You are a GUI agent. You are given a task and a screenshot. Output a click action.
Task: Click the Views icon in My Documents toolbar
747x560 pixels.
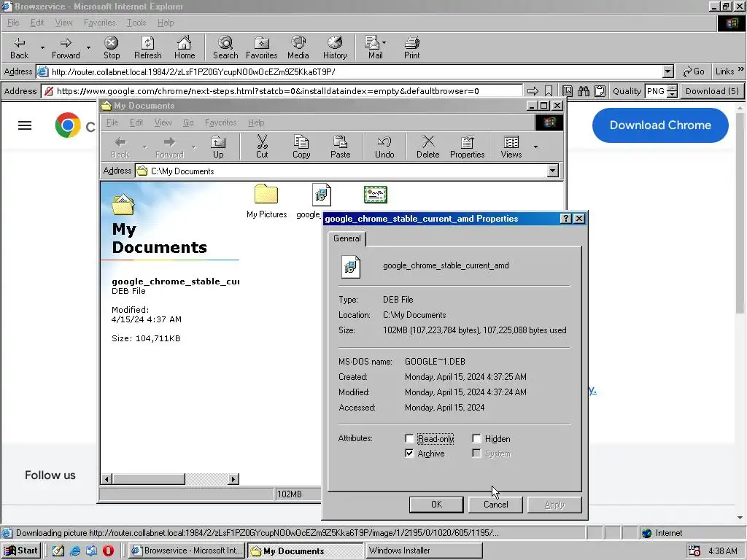tap(511, 147)
